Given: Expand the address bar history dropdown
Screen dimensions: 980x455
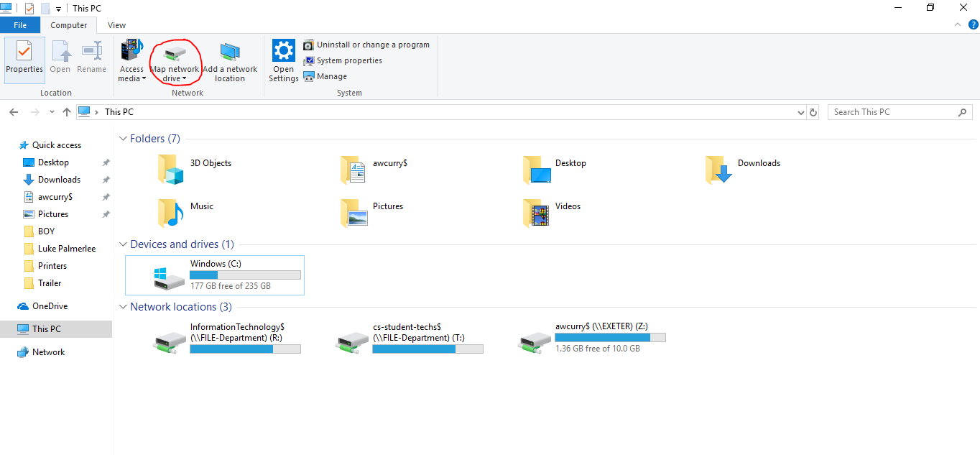Looking at the screenshot, I should [802, 113].
